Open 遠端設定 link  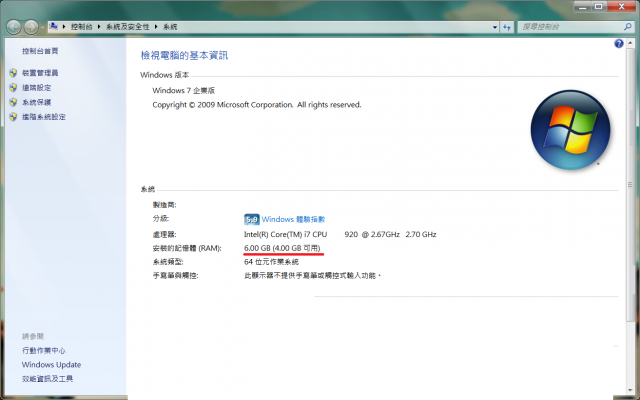[36, 88]
